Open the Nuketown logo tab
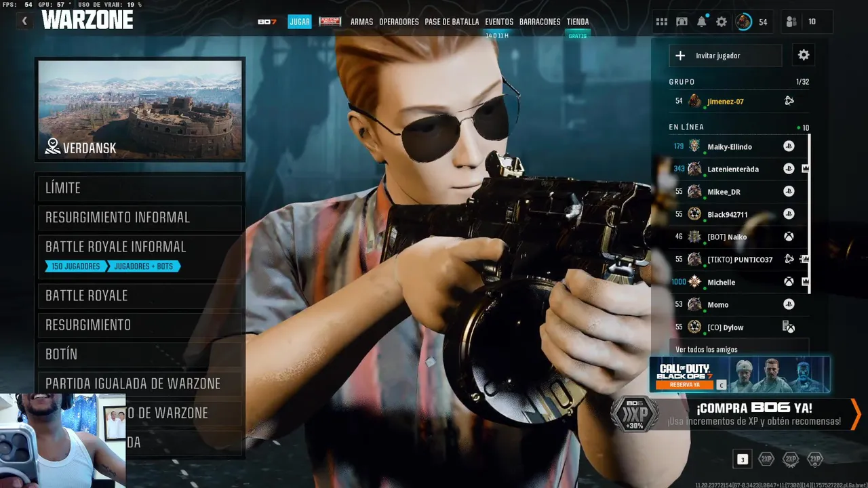Image resolution: width=868 pixels, height=488 pixels. click(330, 22)
